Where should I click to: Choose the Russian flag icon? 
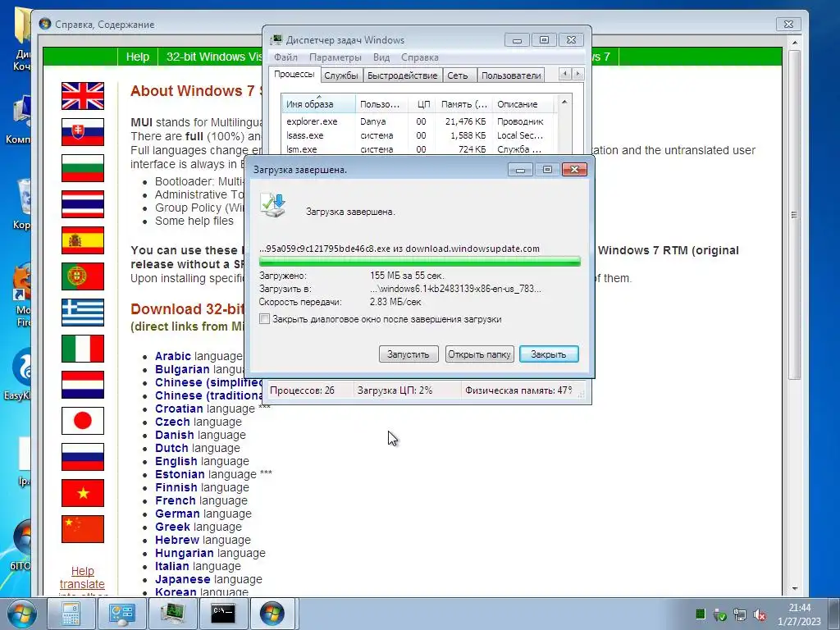pos(83,457)
